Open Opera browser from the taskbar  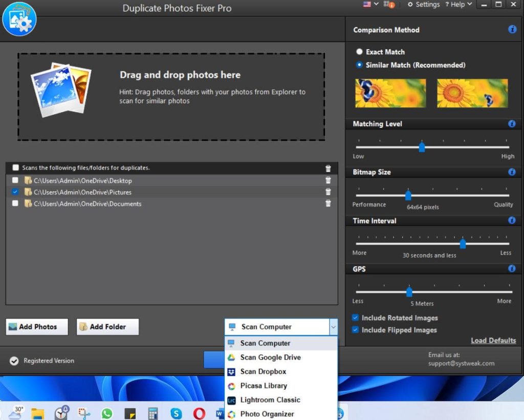199,414
